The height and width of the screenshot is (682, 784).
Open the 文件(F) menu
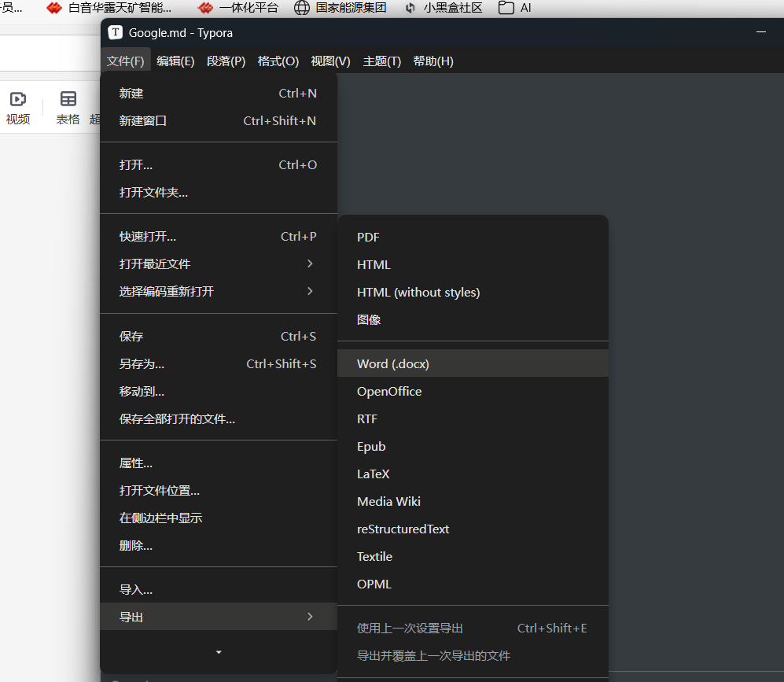click(x=126, y=61)
